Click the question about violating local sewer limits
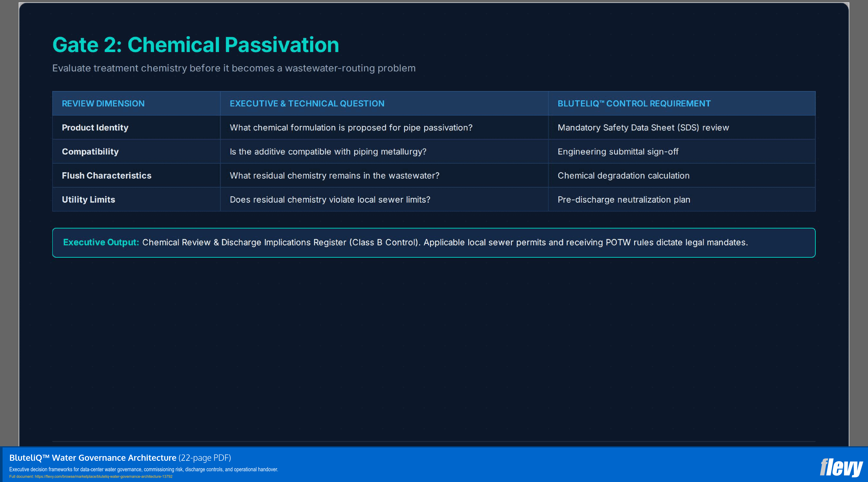The image size is (868, 482). 330,200
